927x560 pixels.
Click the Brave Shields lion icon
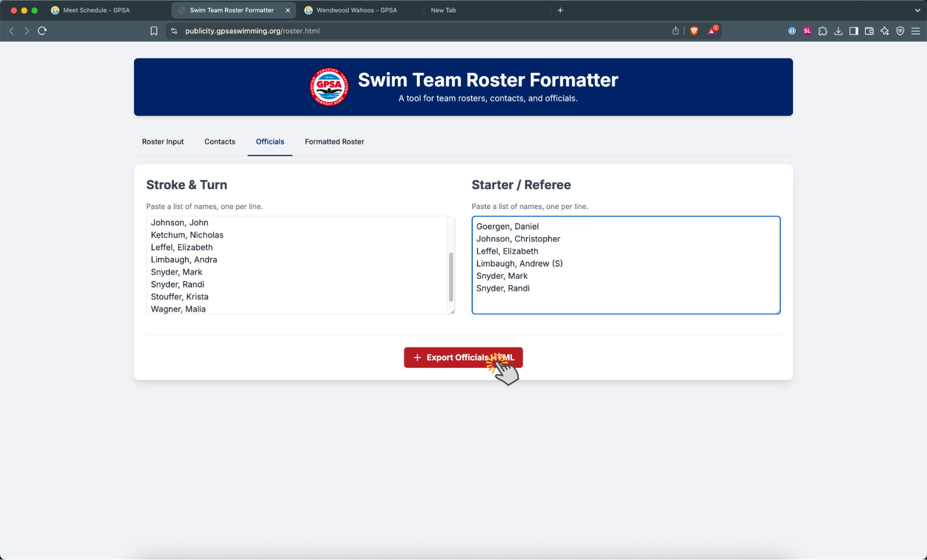click(694, 31)
